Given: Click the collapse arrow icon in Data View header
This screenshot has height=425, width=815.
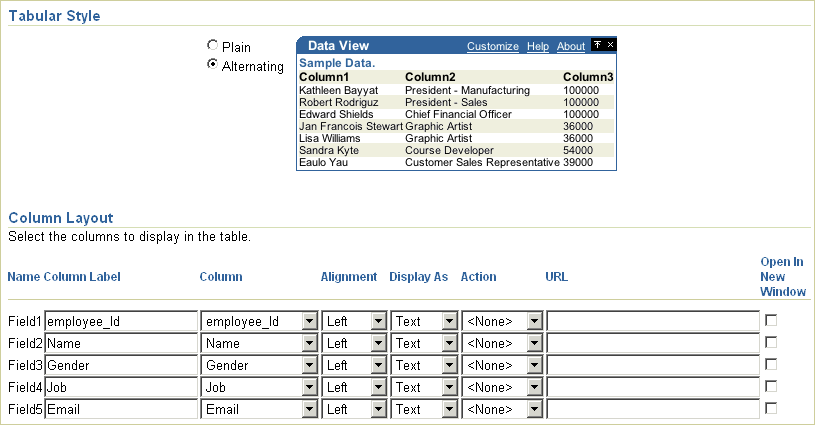Looking at the screenshot, I should (598, 45).
